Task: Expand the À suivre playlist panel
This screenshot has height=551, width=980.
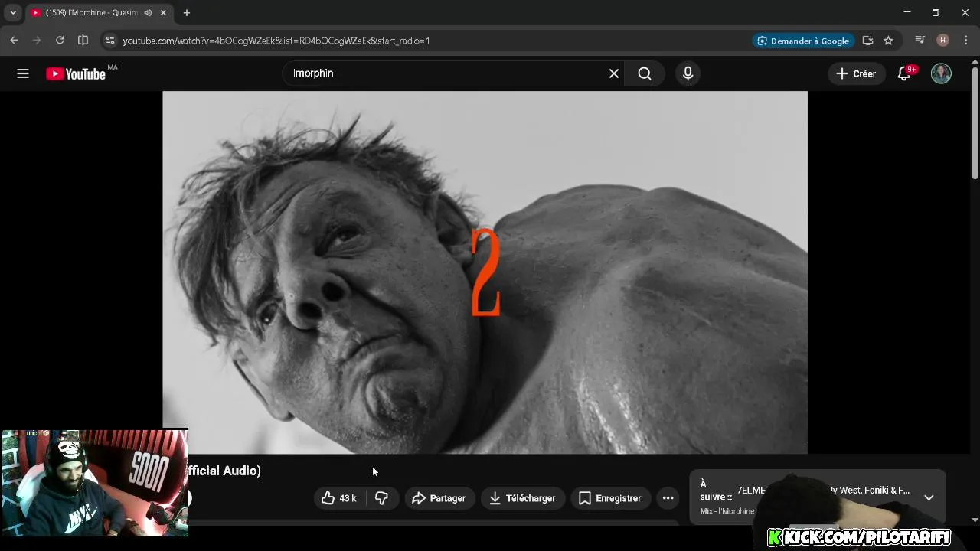Action: 929,497
